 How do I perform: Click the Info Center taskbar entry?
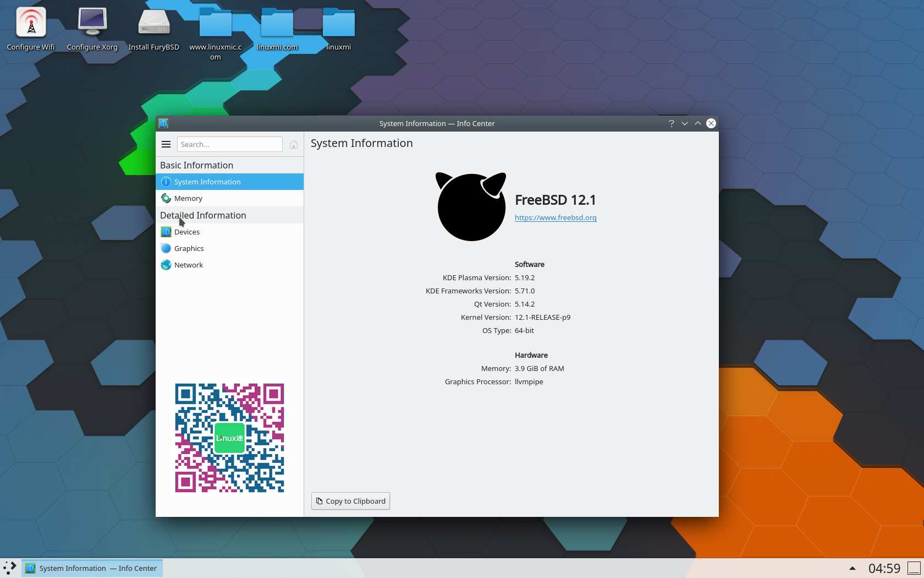[x=92, y=568]
